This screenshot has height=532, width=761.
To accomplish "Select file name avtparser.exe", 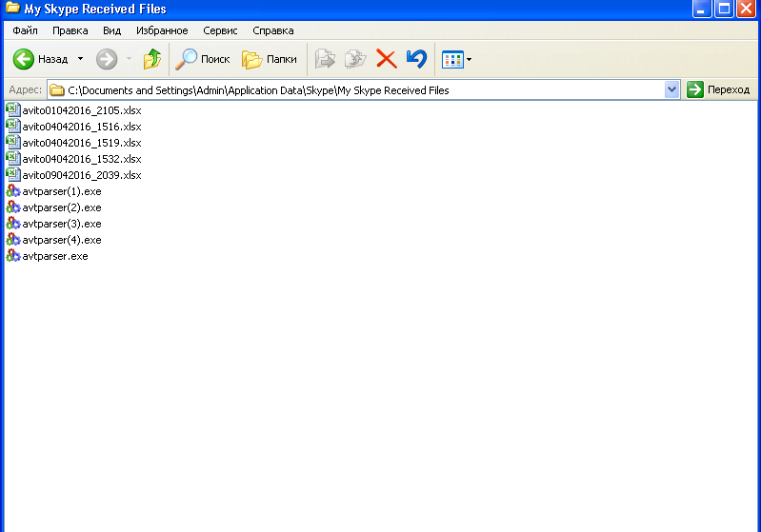I will (55, 256).
